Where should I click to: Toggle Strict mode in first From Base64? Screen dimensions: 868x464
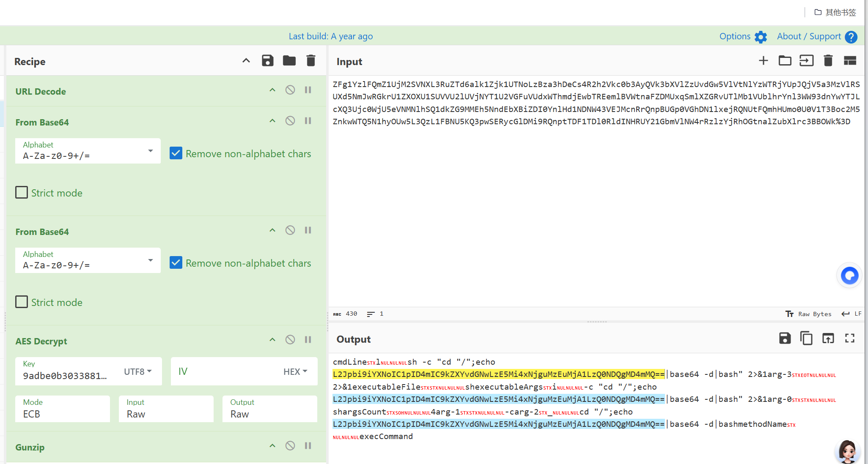(22, 193)
